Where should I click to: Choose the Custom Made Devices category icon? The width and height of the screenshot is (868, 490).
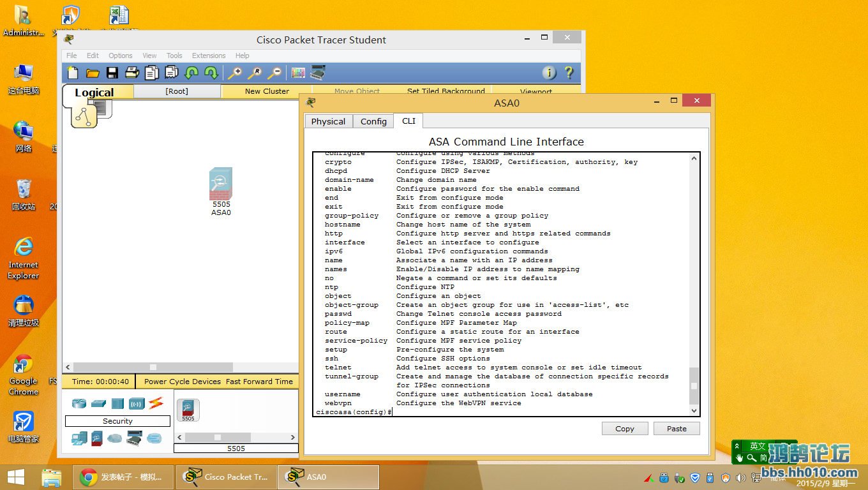click(x=134, y=438)
